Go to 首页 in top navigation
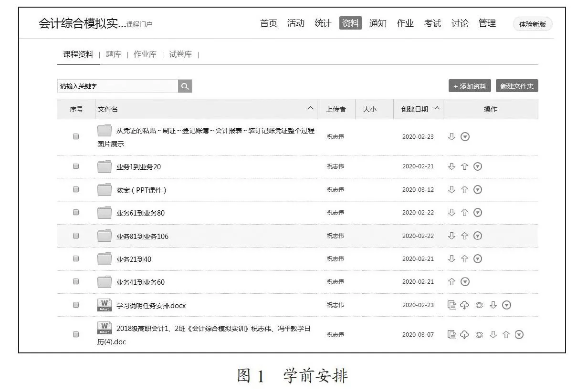The width and height of the screenshot is (577, 392). coord(268,23)
